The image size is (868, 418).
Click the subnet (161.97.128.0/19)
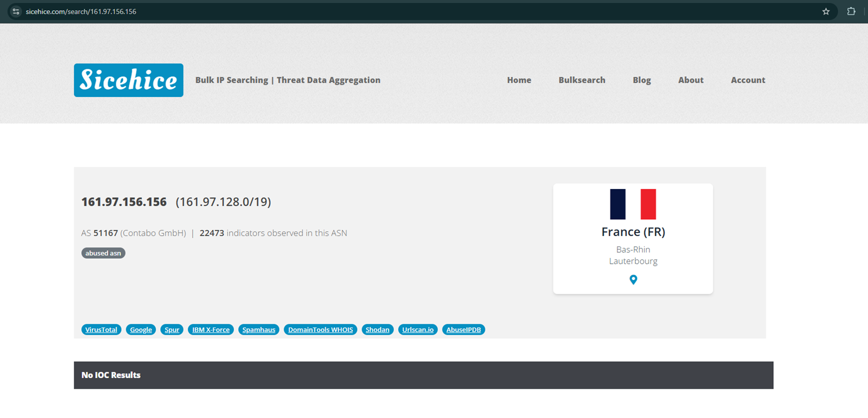click(223, 202)
